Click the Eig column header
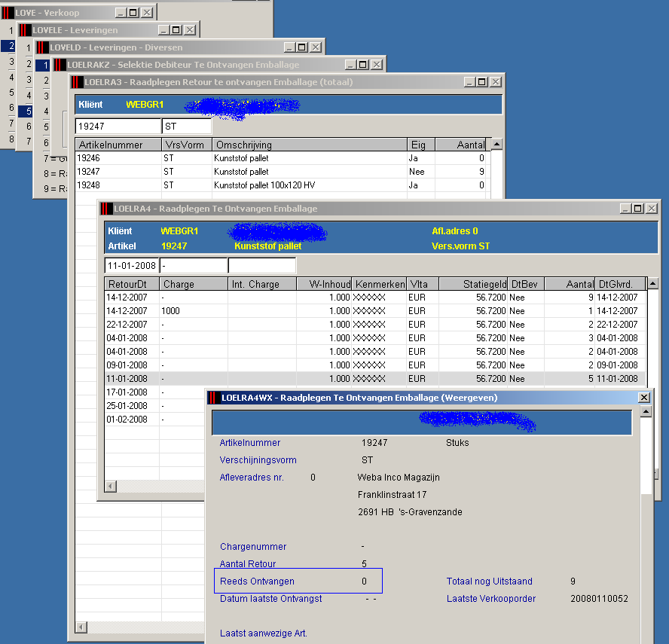This screenshot has height=644, width=669. click(421, 145)
